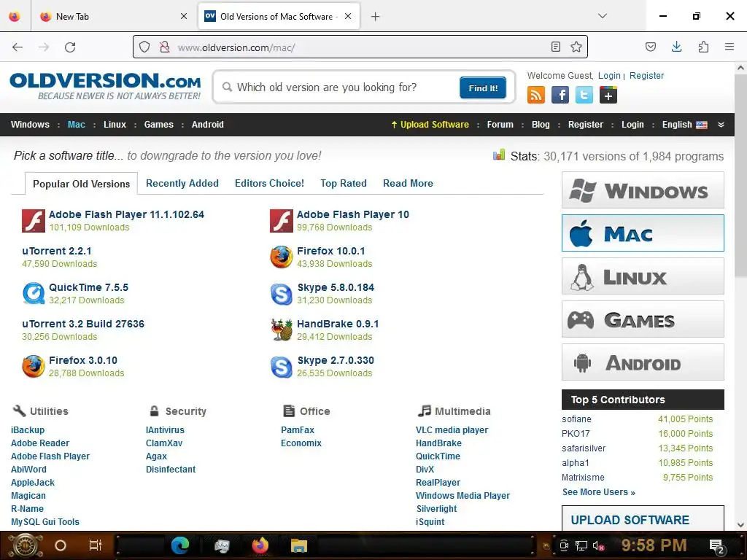Bookmark this page with the star icon
747x560 pixels.
coord(576,47)
